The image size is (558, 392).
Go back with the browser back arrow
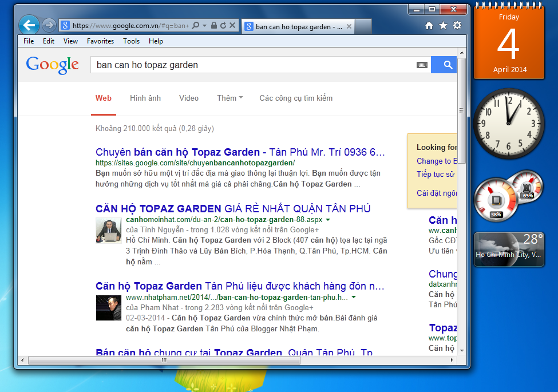click(x=29, y=25)
